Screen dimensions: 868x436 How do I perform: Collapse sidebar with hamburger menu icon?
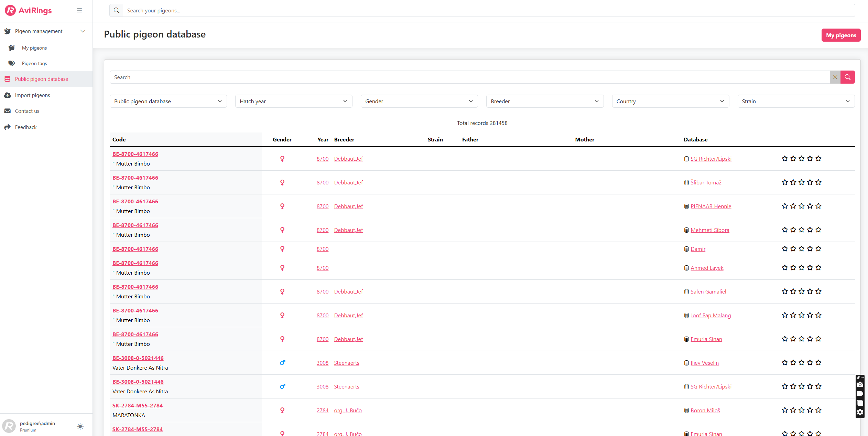[79, 10]
